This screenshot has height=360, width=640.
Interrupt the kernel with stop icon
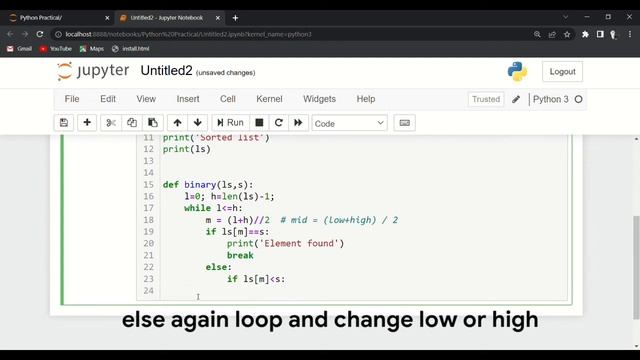click(259, 123)
